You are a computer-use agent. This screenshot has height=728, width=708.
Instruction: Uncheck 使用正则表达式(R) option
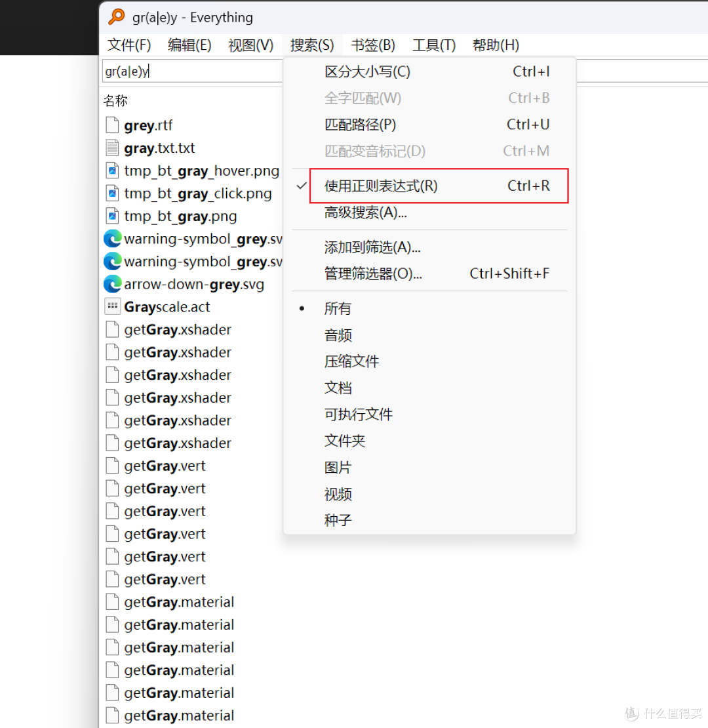(429, 186)
